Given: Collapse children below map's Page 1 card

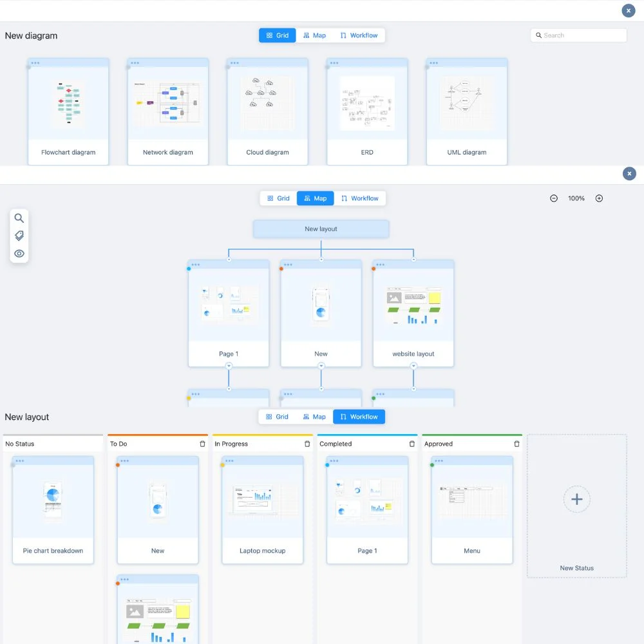Looking at the screenshot, I should tap(229, 366).
